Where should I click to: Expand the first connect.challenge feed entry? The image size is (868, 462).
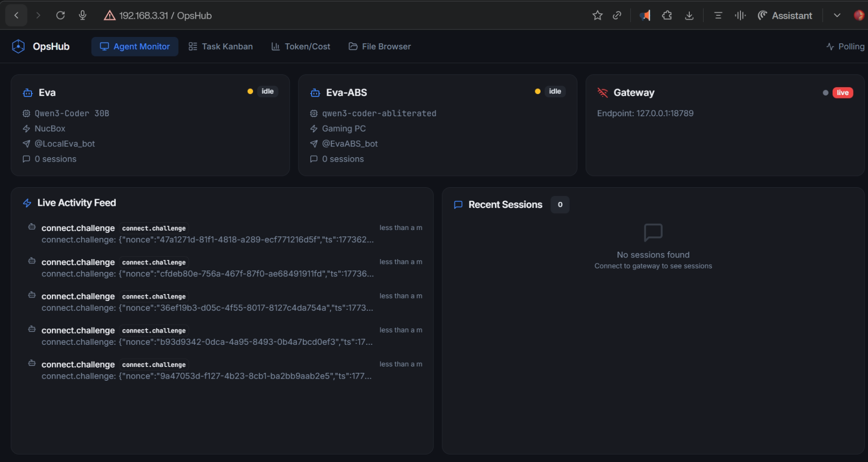click(207, 234)
